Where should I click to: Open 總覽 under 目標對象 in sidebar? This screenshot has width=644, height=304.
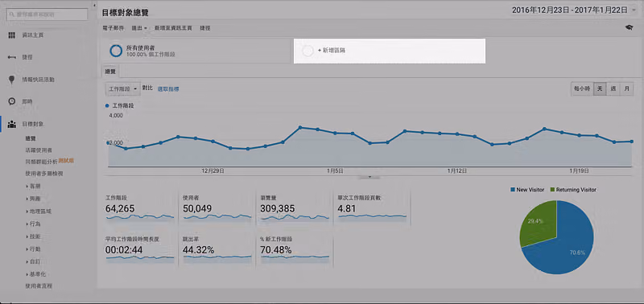[31, 138]
